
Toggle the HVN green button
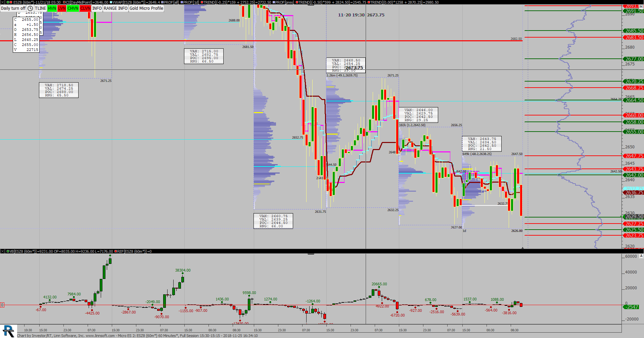52,8
